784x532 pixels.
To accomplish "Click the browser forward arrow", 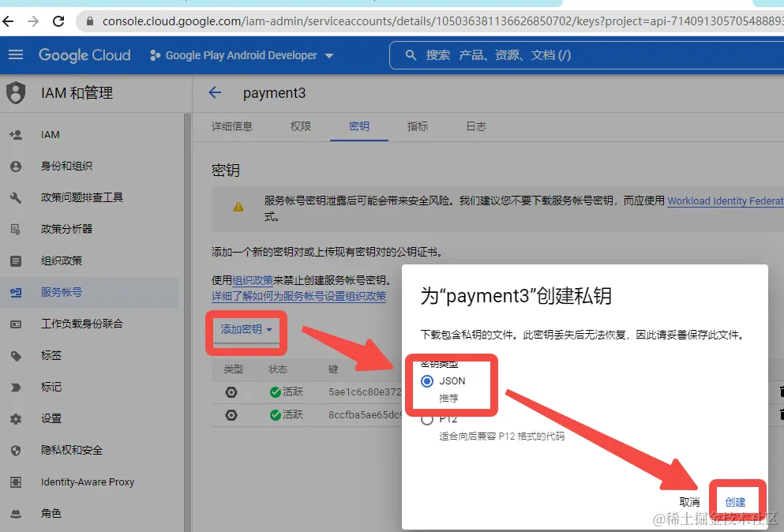I will [x=33, y=21].
